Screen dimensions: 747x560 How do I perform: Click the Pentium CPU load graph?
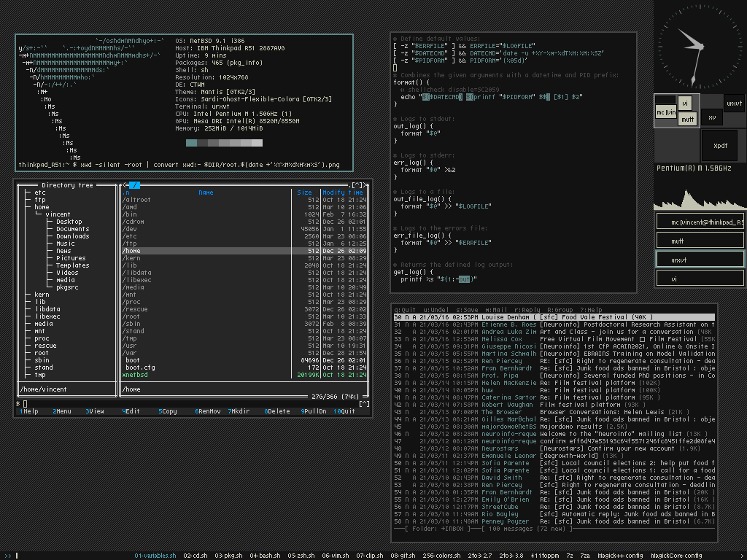[700, 192]
